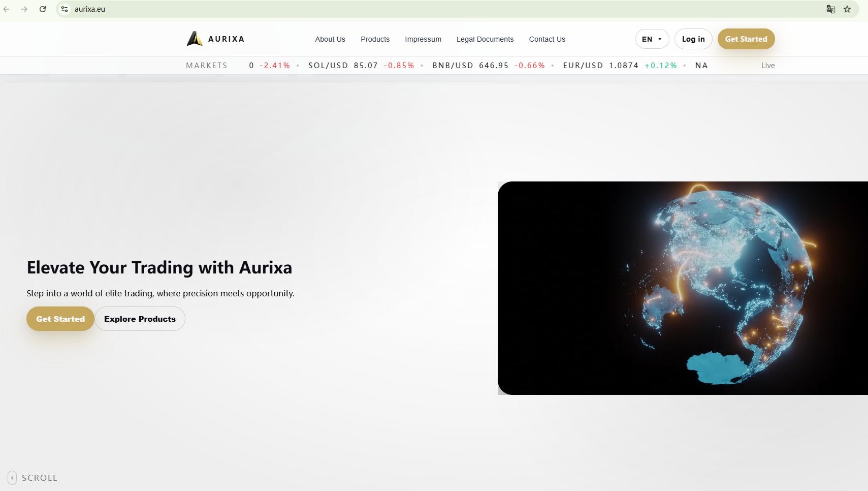868x491 pixels.
Task: Click the mouse scroll indicator icon
Action: click(x=12, y=478)
